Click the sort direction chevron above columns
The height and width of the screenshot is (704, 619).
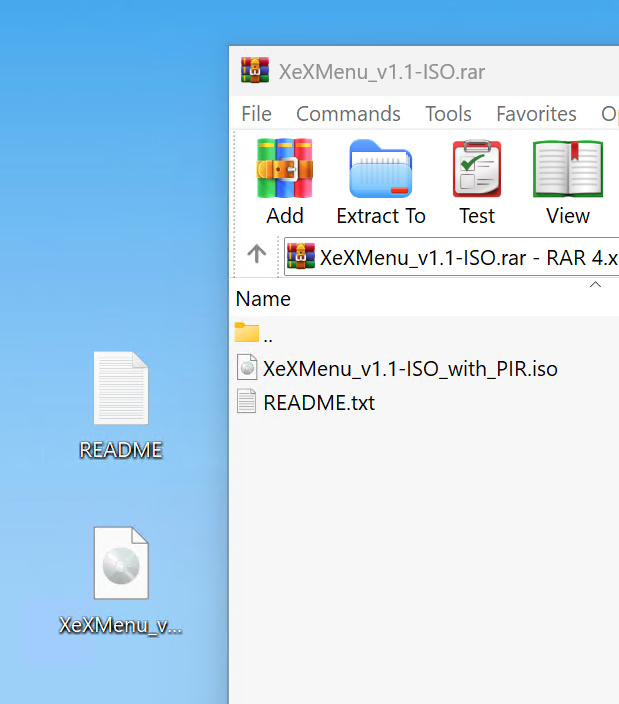pos(595,284)
